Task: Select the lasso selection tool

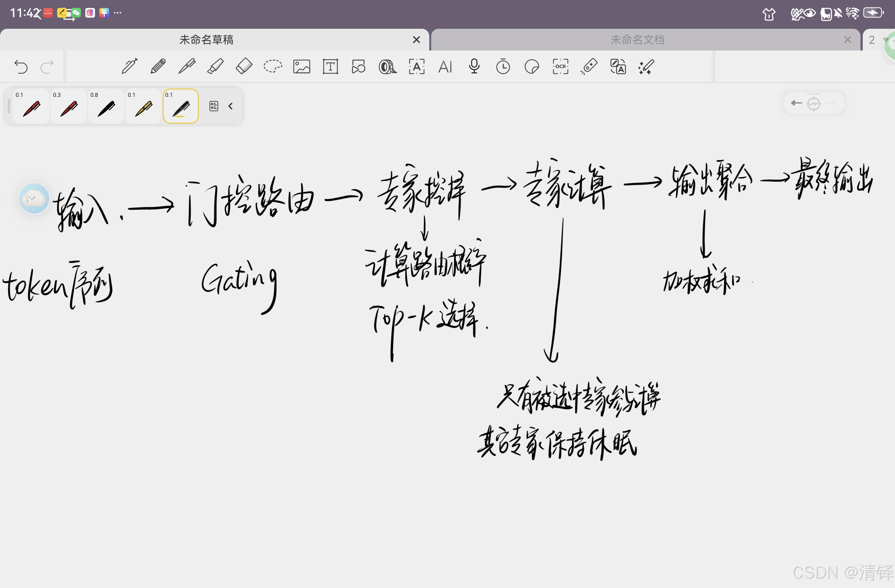Action: pyautogui.click(x=273, y=66)
